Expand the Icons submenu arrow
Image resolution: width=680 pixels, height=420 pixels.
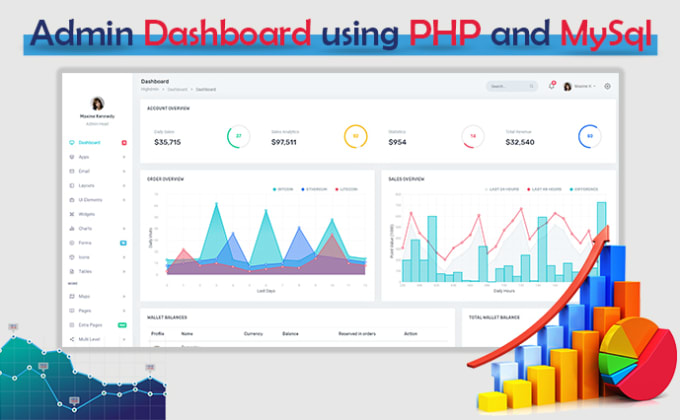click(x=124, y=257)
